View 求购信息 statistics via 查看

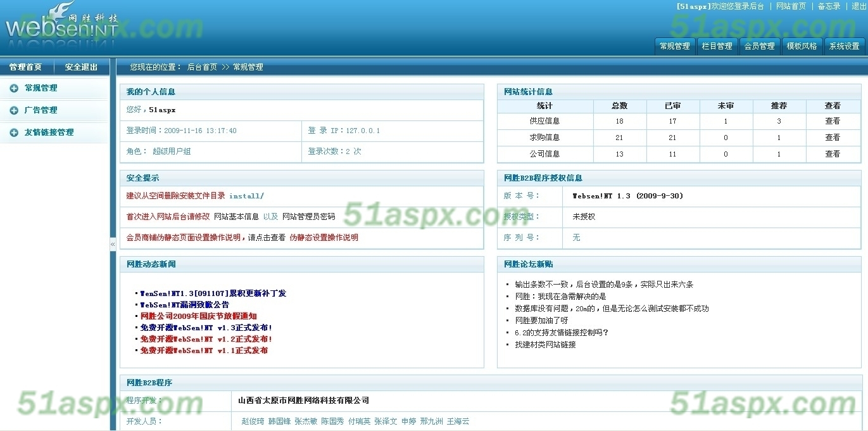[x=833, y=138]
